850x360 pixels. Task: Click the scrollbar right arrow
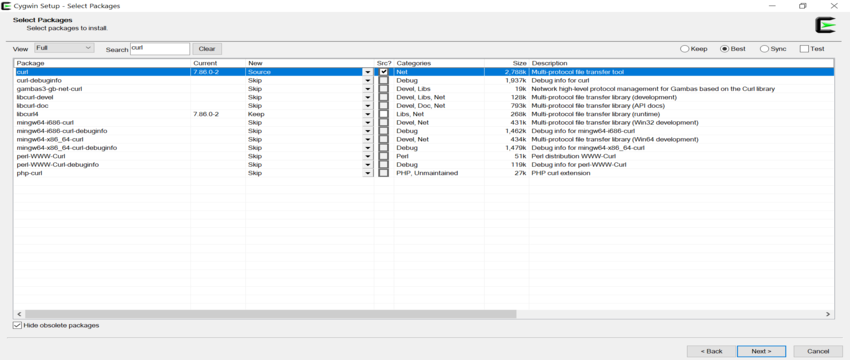click(x=828, y=314)
